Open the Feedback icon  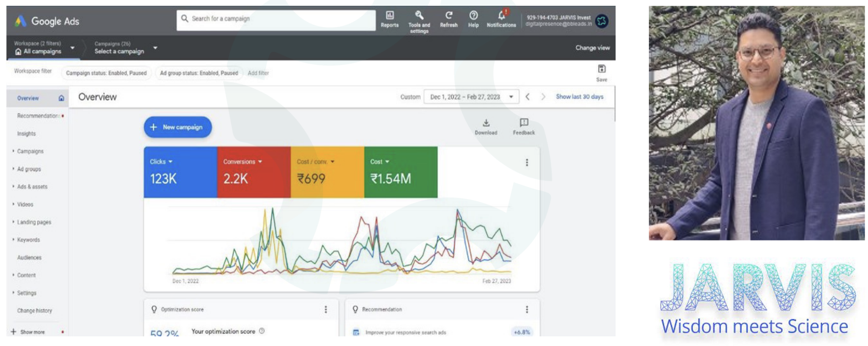(524, 122)
